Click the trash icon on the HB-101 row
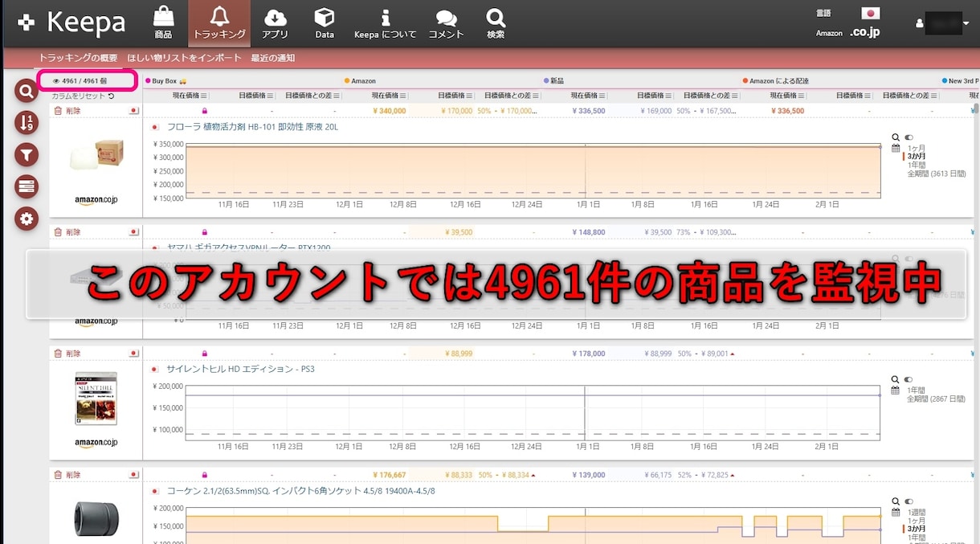 [58, 111]
